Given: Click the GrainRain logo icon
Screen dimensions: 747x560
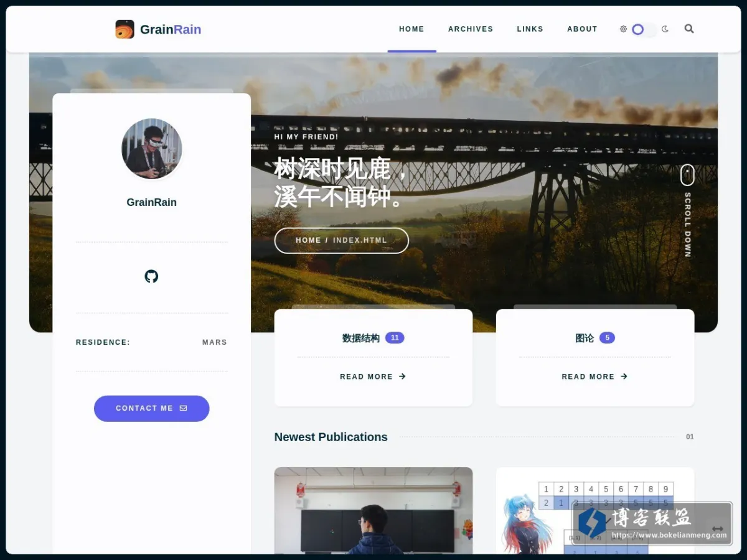Looking at the screenshot, I should pos(125,29).
